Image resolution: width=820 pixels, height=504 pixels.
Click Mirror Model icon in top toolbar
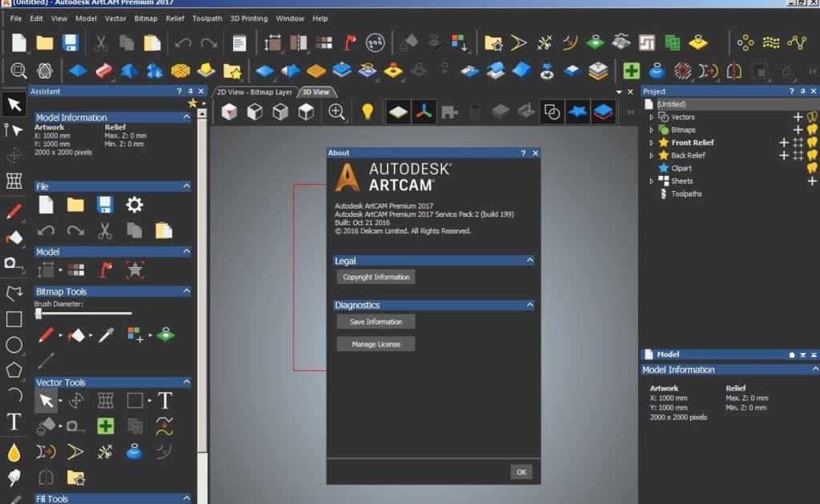pos(298,43)
